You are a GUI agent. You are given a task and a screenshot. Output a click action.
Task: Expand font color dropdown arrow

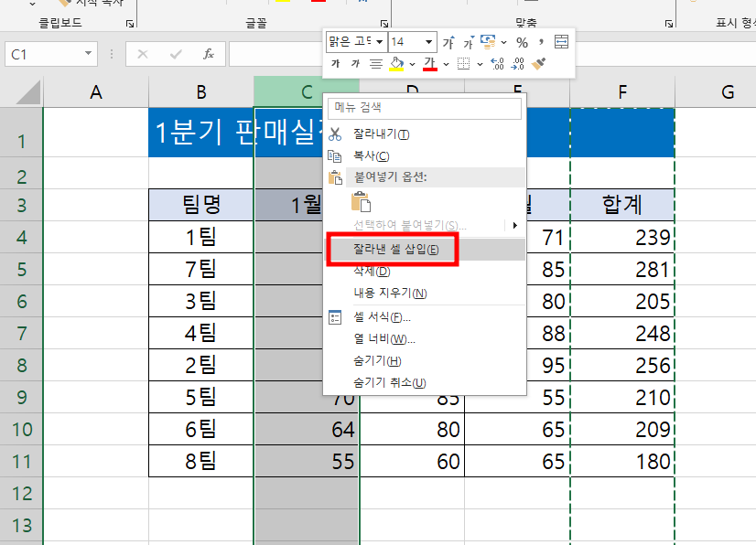tap(446, 64)
